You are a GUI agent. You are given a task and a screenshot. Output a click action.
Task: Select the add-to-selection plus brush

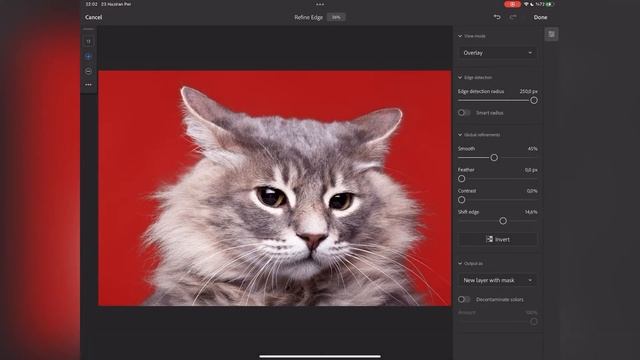(x=88, y=56)
